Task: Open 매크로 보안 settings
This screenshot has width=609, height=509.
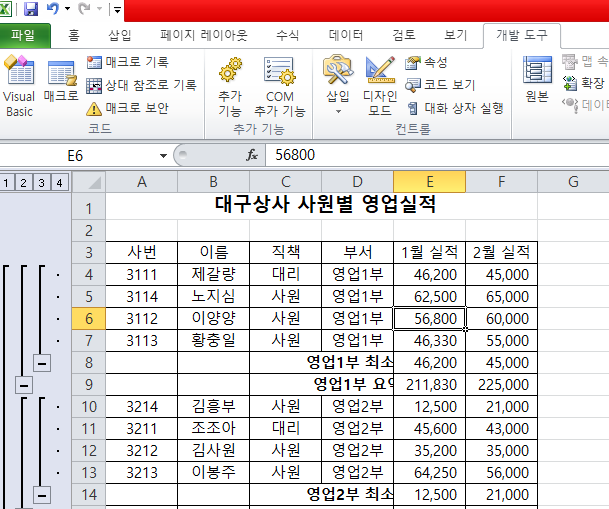Action: 127,108
